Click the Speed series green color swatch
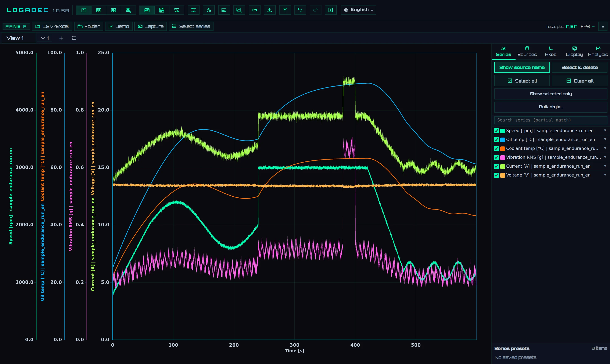610x364 pixels. tap(502, 131)
